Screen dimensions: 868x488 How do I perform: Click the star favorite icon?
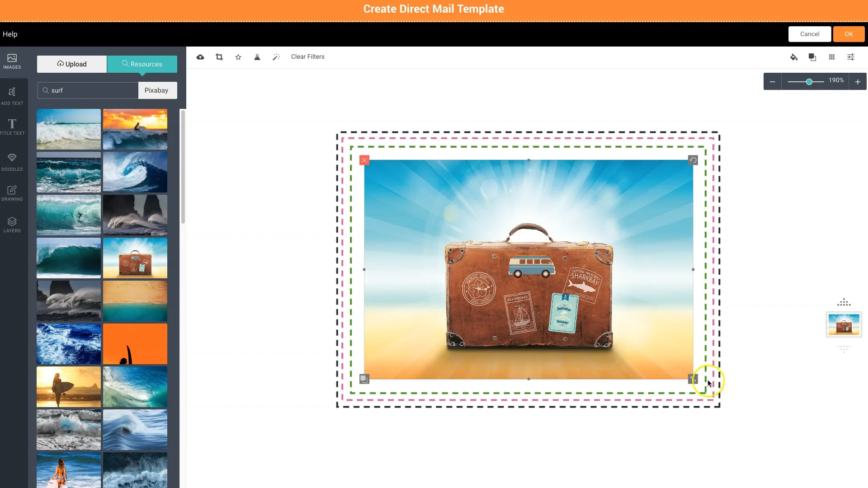click(x=238, y=57)
